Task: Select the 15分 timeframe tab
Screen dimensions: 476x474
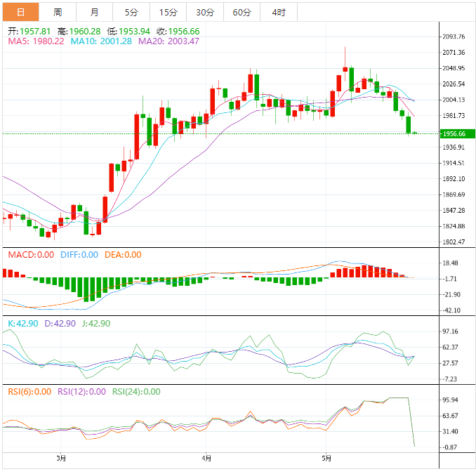Action: tap(168, 12)
